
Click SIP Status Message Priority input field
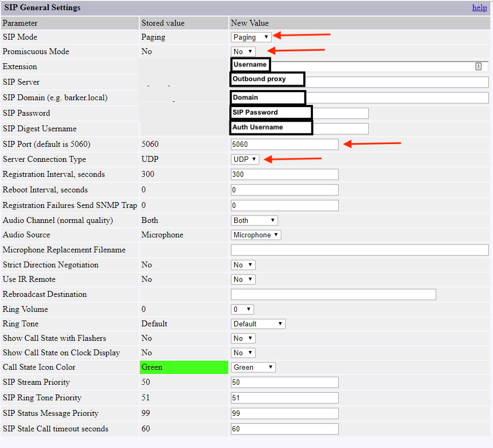285,413
